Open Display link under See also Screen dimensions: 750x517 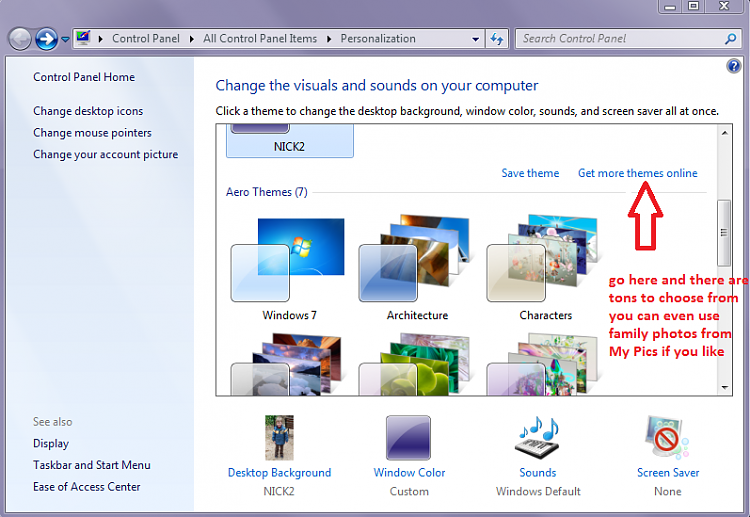[51, 444]
